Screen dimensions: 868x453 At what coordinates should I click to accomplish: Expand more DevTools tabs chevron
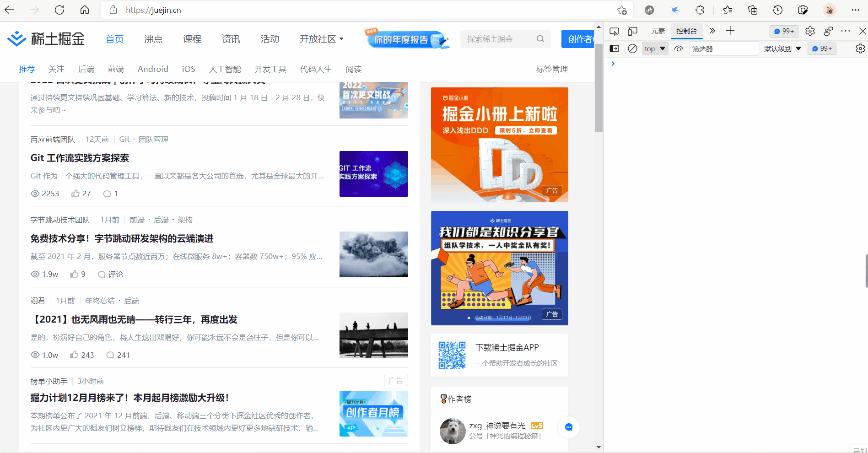pos(712,31)
